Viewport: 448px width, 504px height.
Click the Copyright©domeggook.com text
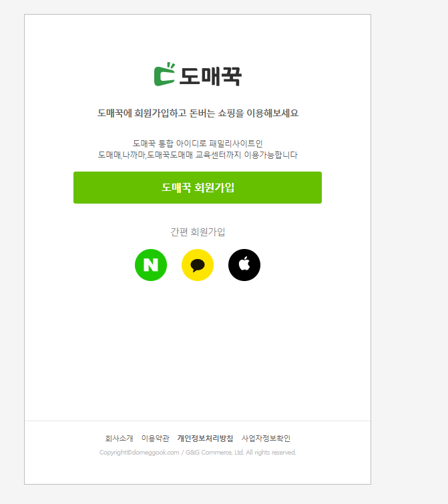[139, 453]
